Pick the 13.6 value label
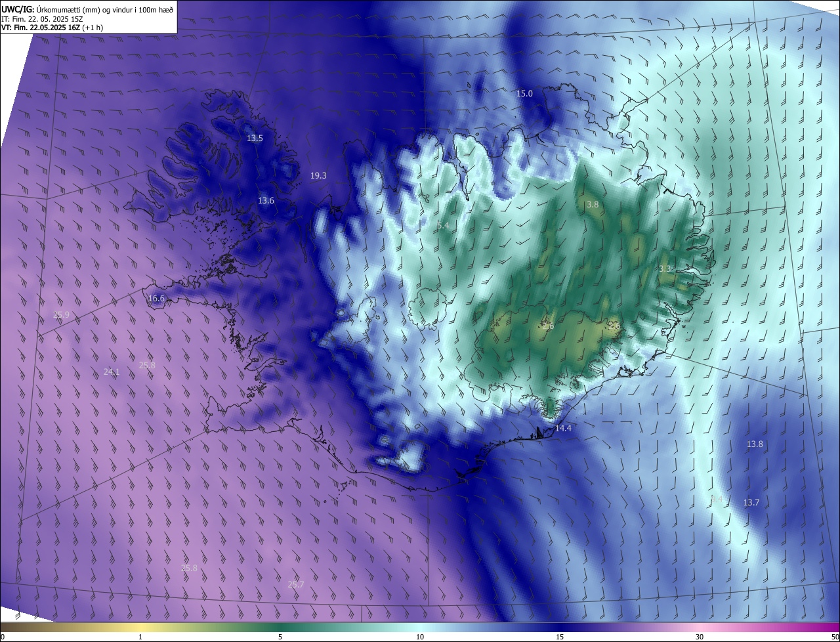The image size is (840, 642). click(266, 201)
